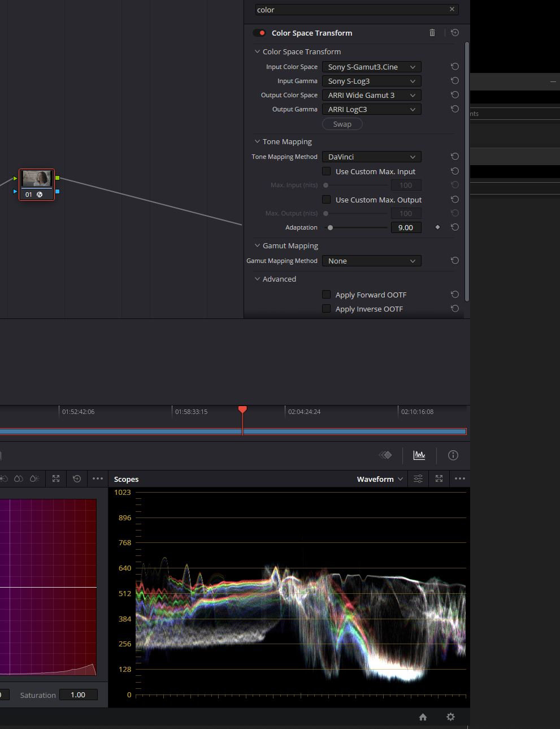Open Scopes settings sliders icon
Viewport: 560px width, 729px height.
(418, 479)
